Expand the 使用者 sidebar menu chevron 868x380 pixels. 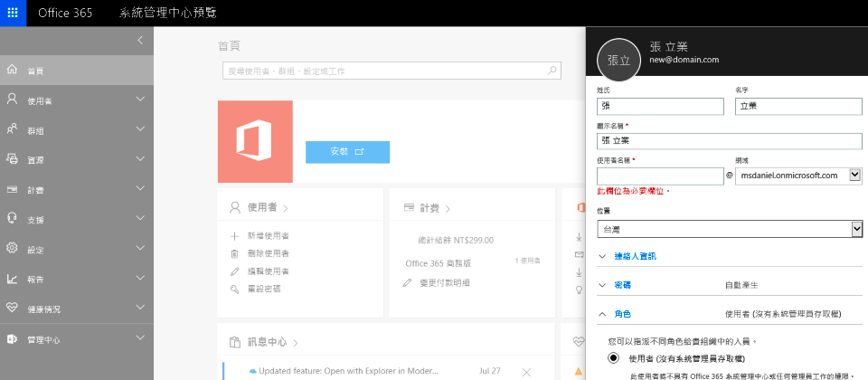pyautogui.click(x=140, y=100)
